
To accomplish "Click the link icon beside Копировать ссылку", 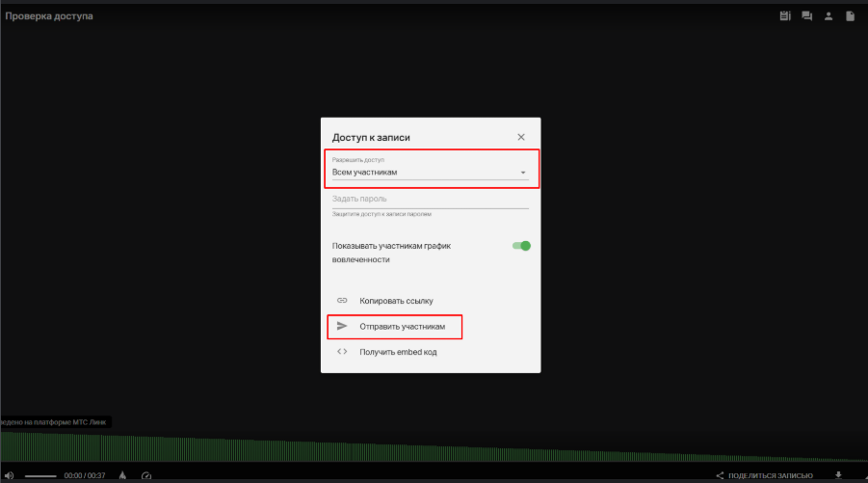I will [x=342, y=300].
